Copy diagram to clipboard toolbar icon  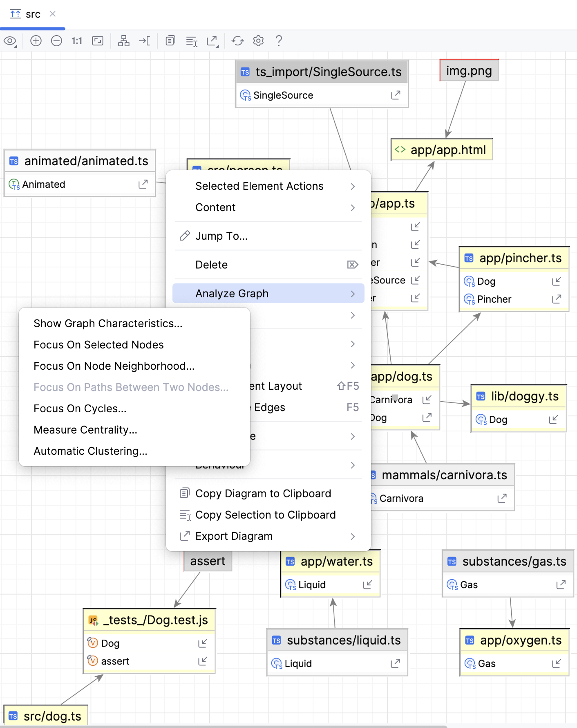coord(170,41)
